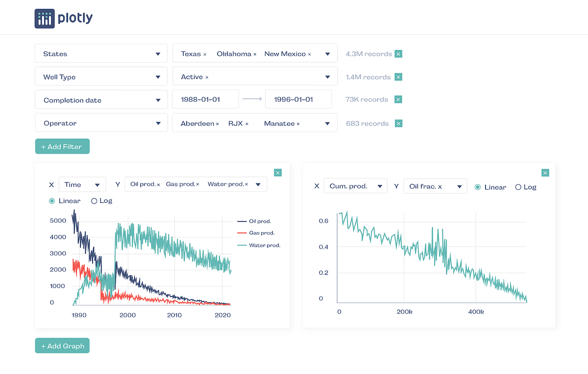Click the Add Filter button
The height and width of the screenshot is (374, 588).
point(62,146)
